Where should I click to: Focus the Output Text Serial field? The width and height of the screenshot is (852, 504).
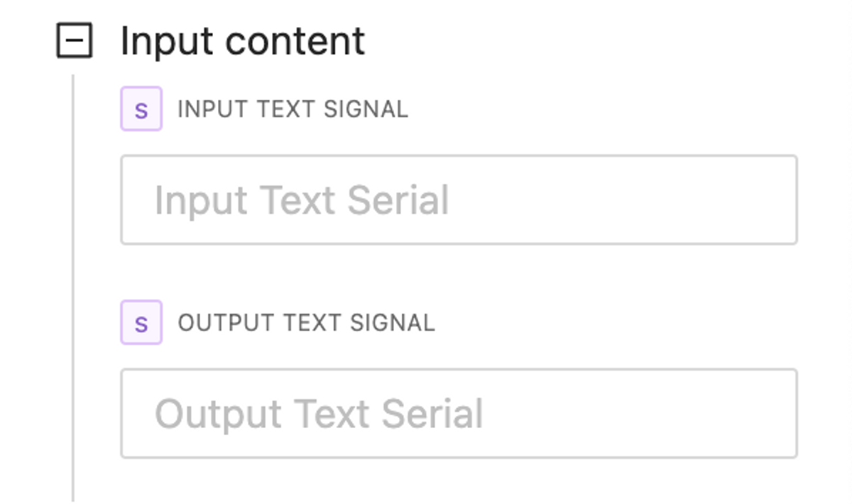(x=459, y=413)
